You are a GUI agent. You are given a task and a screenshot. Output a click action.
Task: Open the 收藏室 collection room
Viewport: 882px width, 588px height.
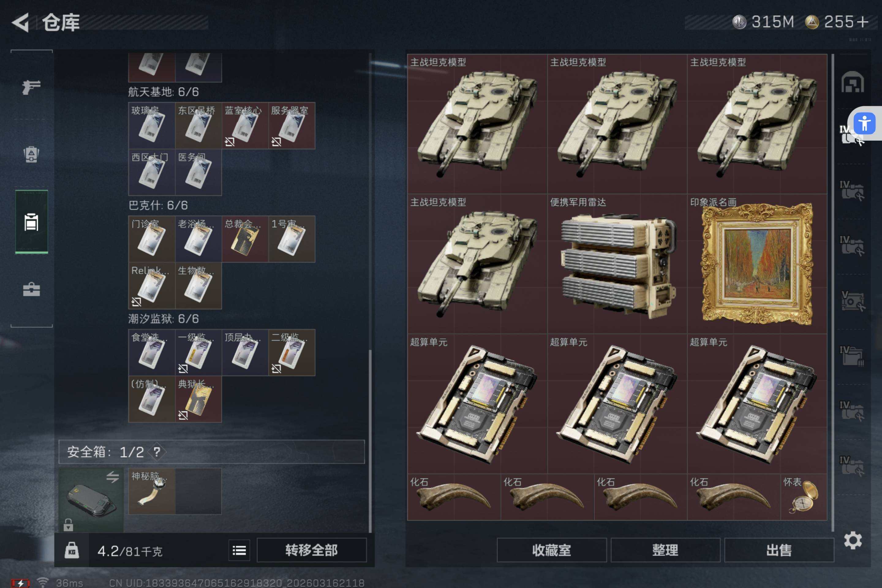pyautogui.click(x=552, y=550)
